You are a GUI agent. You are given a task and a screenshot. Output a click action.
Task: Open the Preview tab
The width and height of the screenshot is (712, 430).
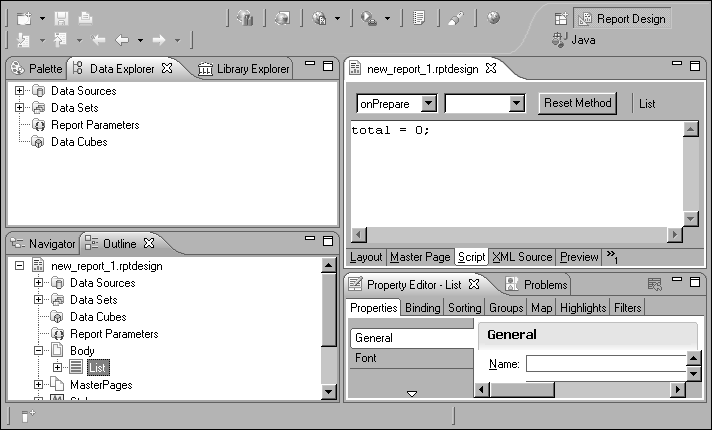579,257
